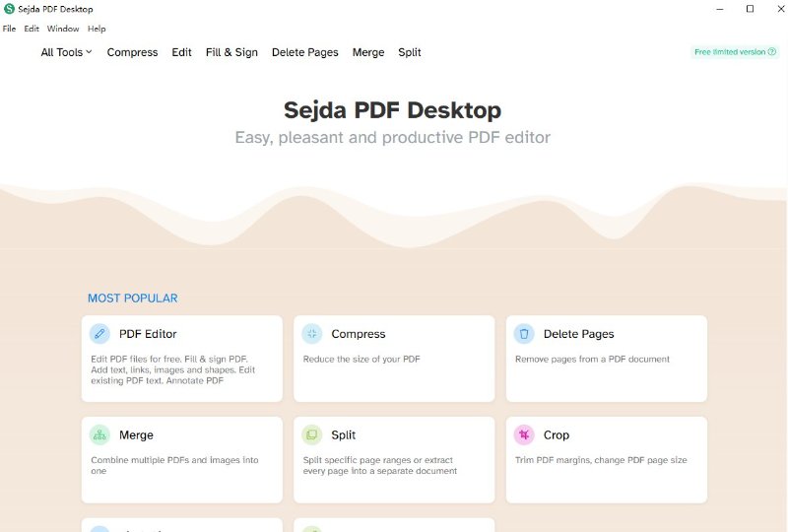The image size is (788, 532).
Task: Click the Merge card icon
Action: [x=99, y=434]
